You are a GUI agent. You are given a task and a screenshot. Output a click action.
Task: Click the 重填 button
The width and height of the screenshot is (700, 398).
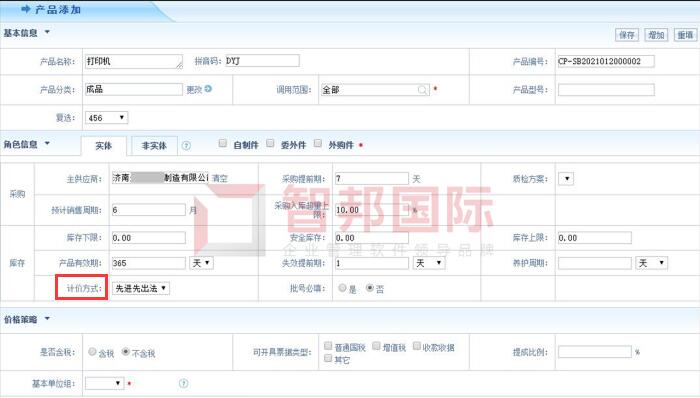pos(685,35)
